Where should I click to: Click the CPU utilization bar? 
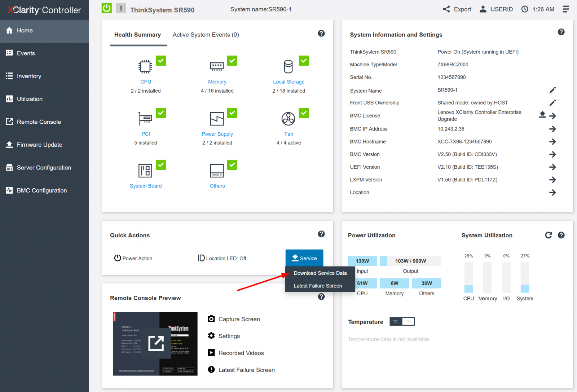click(468, 278)
